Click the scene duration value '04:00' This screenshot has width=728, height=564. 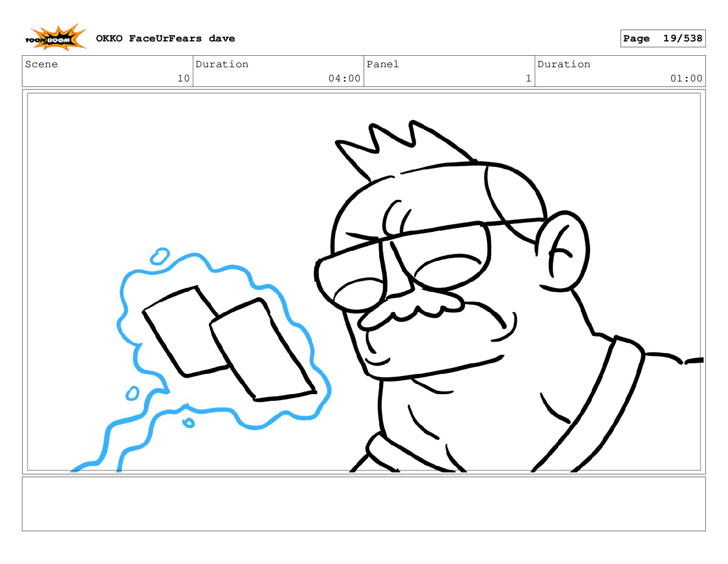pos(344,78)
